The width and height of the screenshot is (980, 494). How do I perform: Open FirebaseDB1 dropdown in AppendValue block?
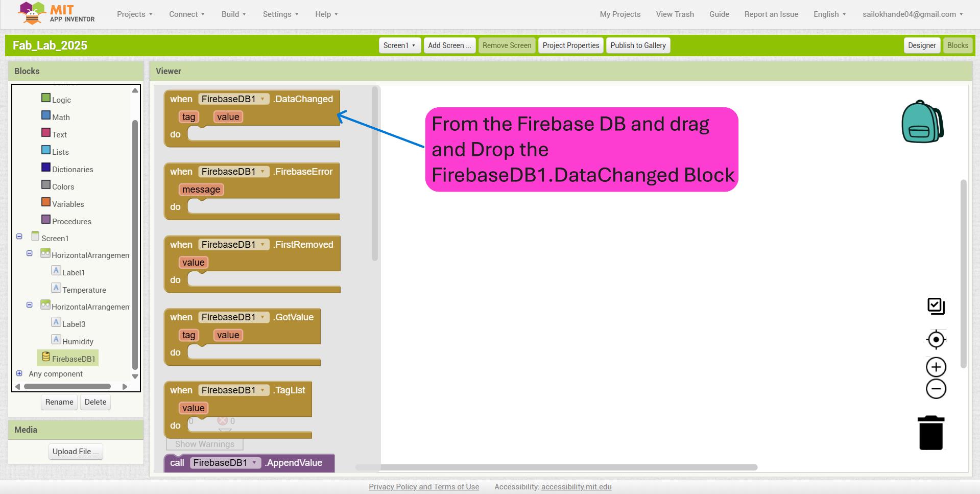coord(225,463)
